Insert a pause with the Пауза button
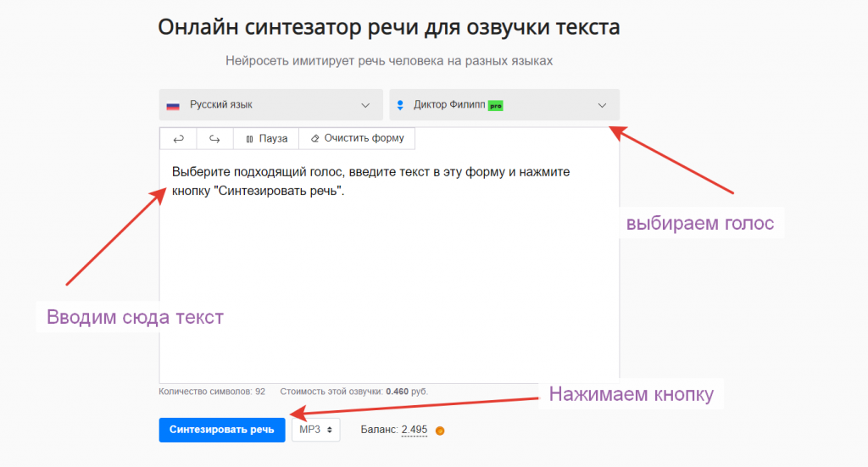868x467 pixels. click(266, 139)
